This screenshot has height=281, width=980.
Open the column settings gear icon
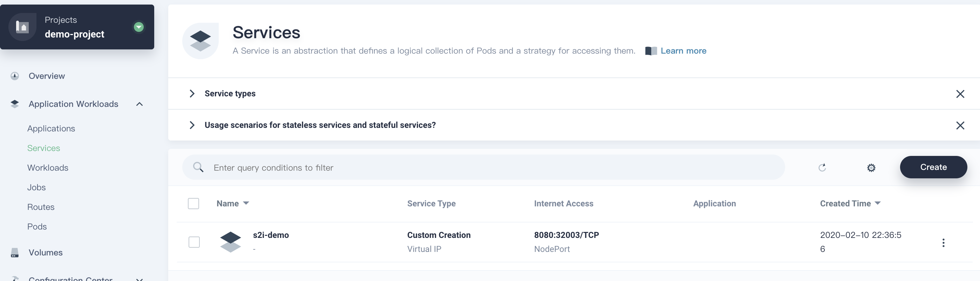pos(871,168)
